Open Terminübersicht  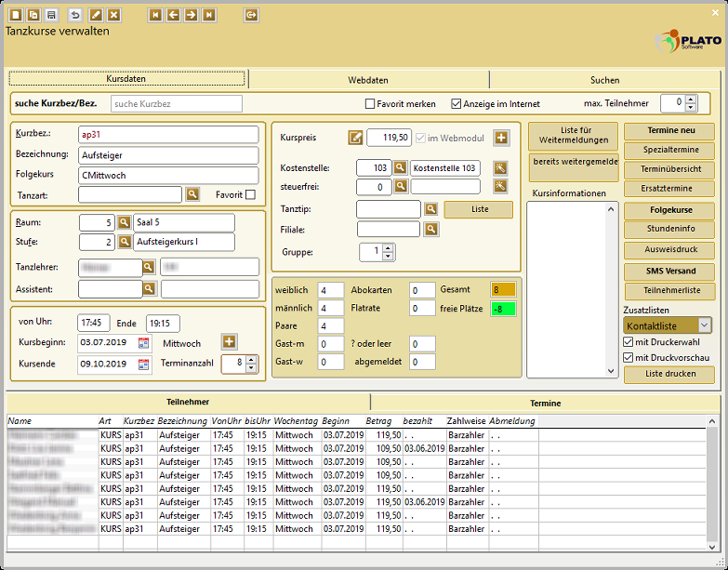pyautogui.click(x=669, y=169)
